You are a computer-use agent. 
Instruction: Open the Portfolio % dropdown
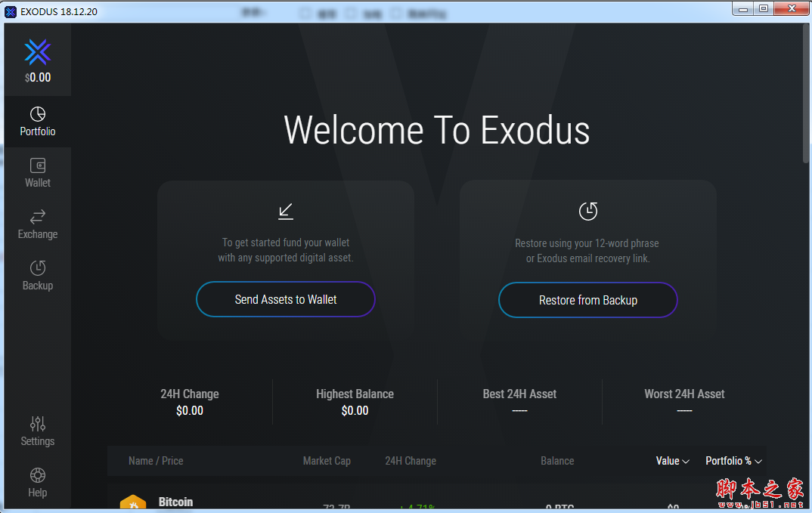pos(732,461)
